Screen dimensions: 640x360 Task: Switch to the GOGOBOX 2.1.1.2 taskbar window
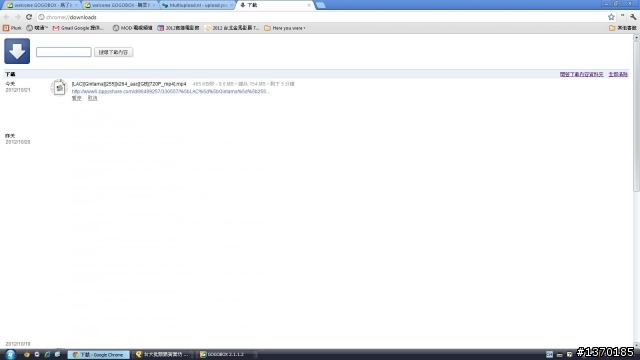click(227, 355)
